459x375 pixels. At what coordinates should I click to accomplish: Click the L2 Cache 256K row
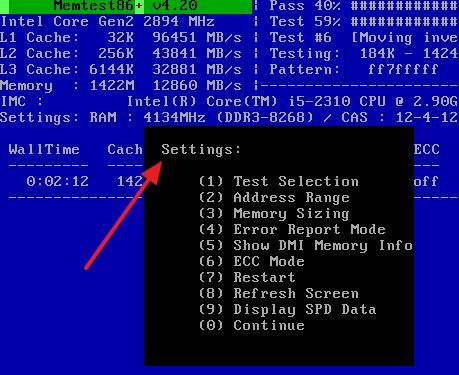(x=121, y=54)
